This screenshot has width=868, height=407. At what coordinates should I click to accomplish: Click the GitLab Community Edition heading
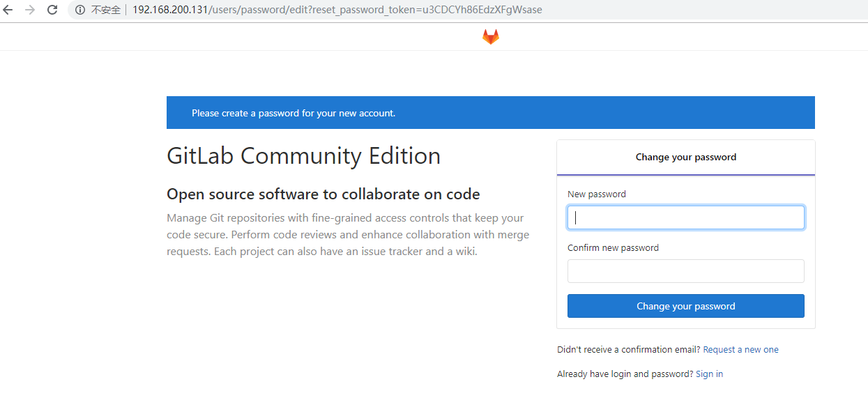coord(303,155)
